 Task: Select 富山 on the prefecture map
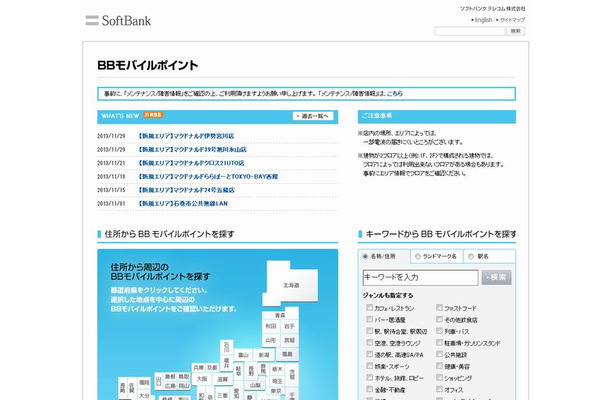(244, 355)
